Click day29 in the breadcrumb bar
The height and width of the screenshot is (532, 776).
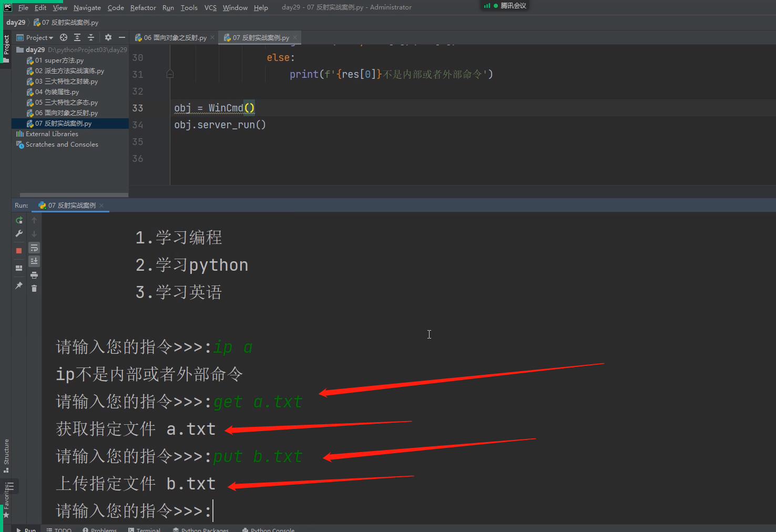click(x=16, y=23)
